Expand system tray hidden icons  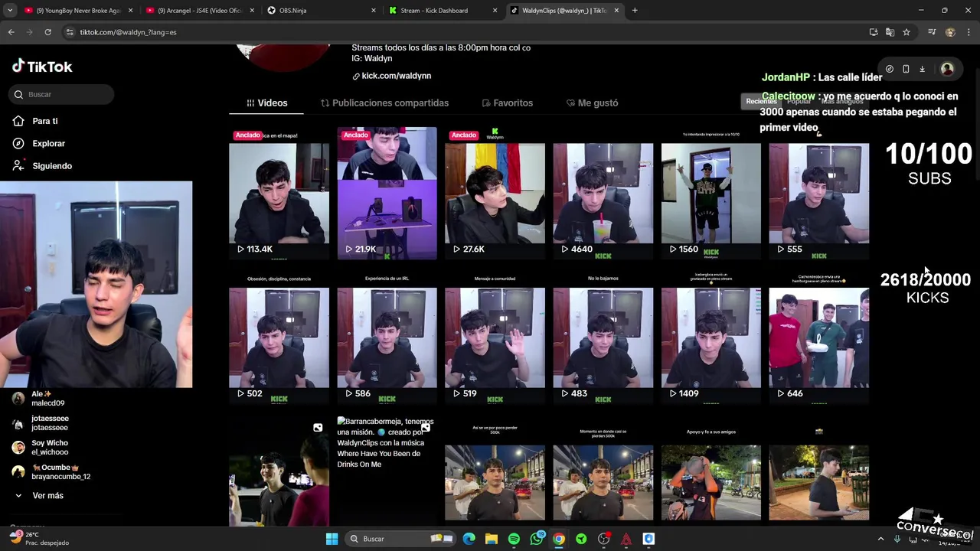pyautogui.click(x=880, y=539)
